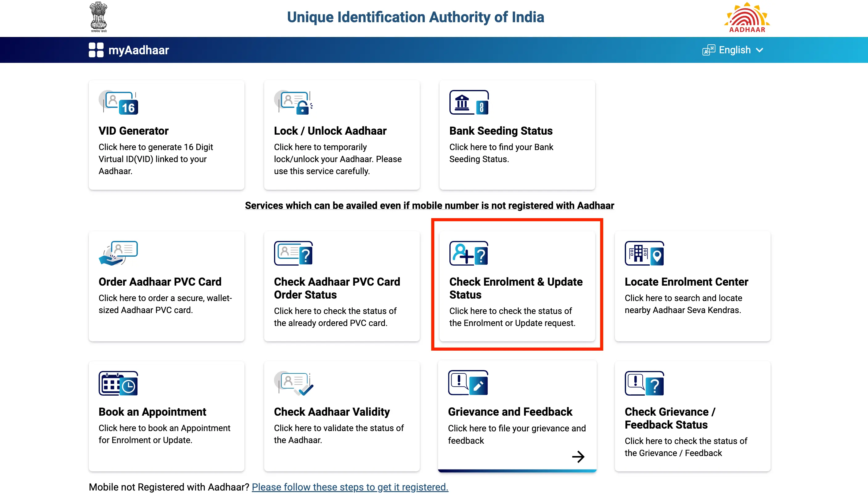
Task: Click the Government of India emblem
Action: [x=99, y=17]
